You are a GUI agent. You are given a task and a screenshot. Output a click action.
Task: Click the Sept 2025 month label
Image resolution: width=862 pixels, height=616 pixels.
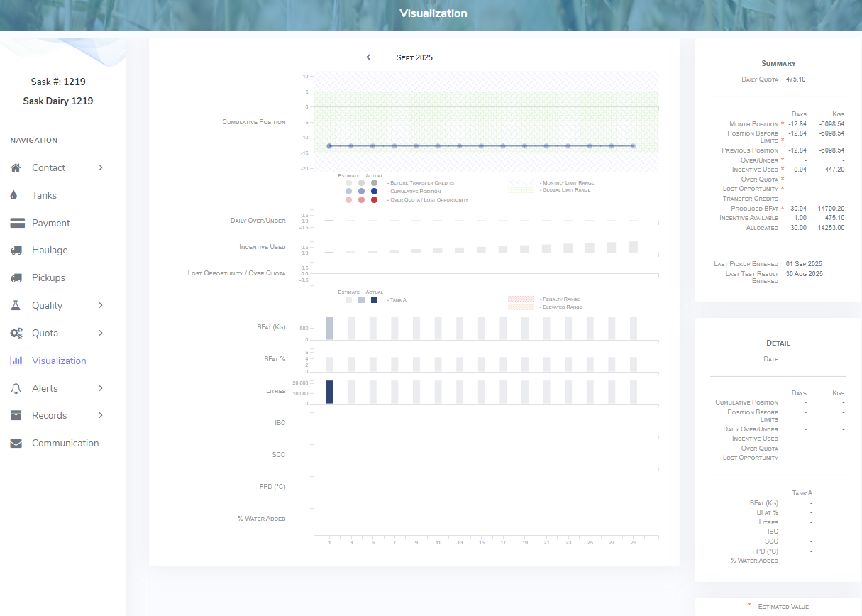(x=414, y=57)
